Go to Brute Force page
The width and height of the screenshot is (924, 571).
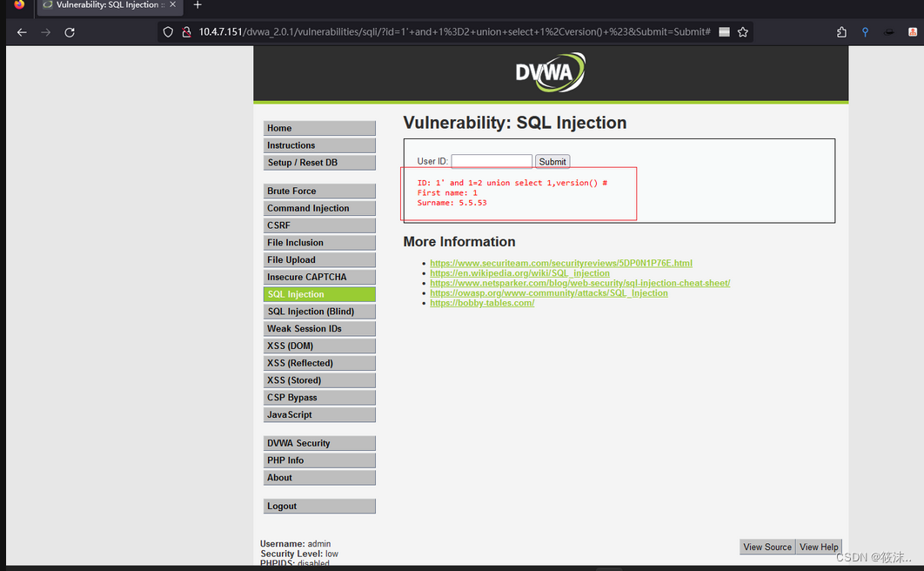pyautogui.click(x=319, y=191)
